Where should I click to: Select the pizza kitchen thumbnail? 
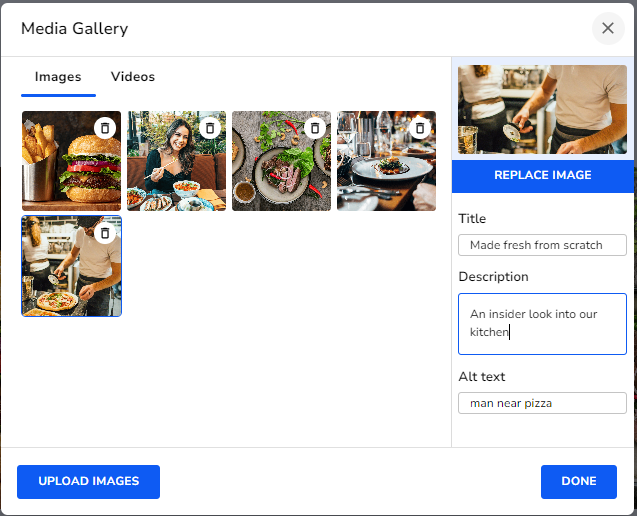[x=65, y=275]
